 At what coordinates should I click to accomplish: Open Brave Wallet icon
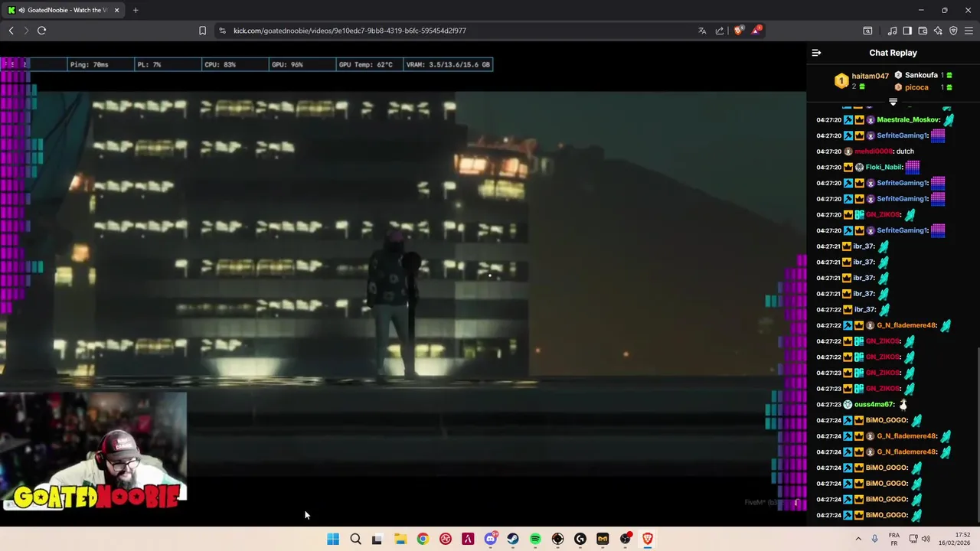click(x=923, y=31)
